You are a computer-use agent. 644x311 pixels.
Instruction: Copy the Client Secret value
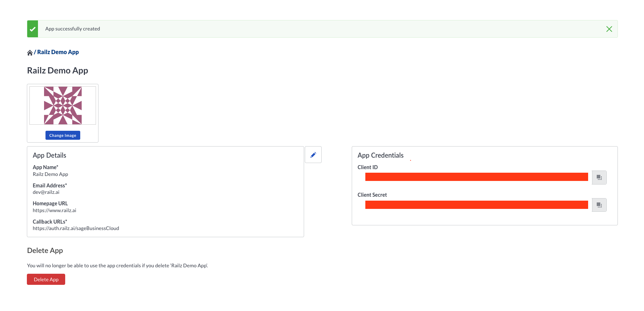[599, 205]
